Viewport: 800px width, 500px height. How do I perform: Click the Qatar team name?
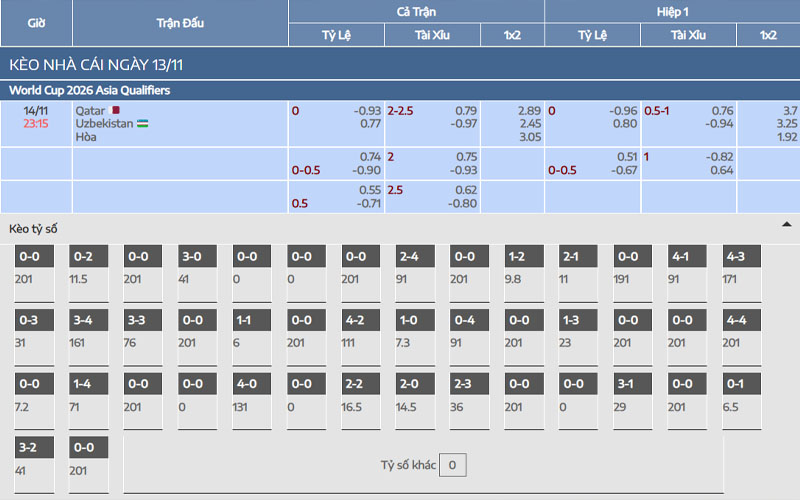click(89, 110)
